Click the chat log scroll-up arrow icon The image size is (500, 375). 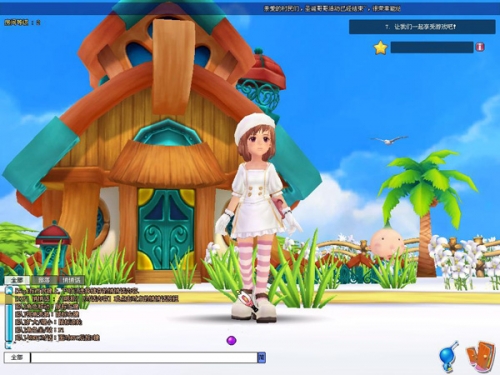pyautogui.click(x=9, y=291)
